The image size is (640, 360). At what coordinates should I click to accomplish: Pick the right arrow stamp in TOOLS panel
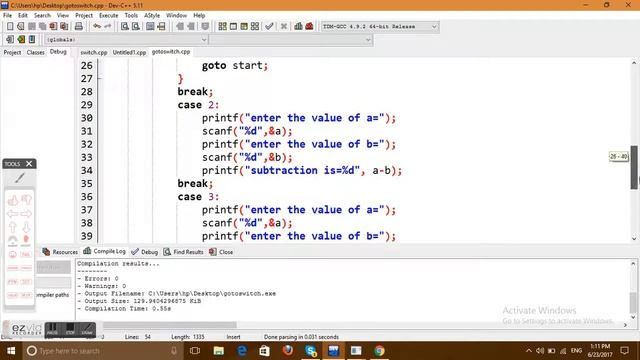[x=26, y=213]
